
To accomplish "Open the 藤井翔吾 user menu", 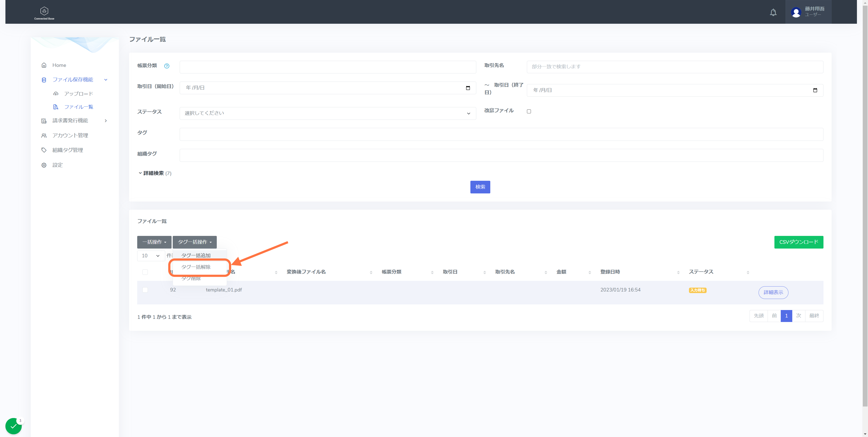I will [x=808, y=12].
